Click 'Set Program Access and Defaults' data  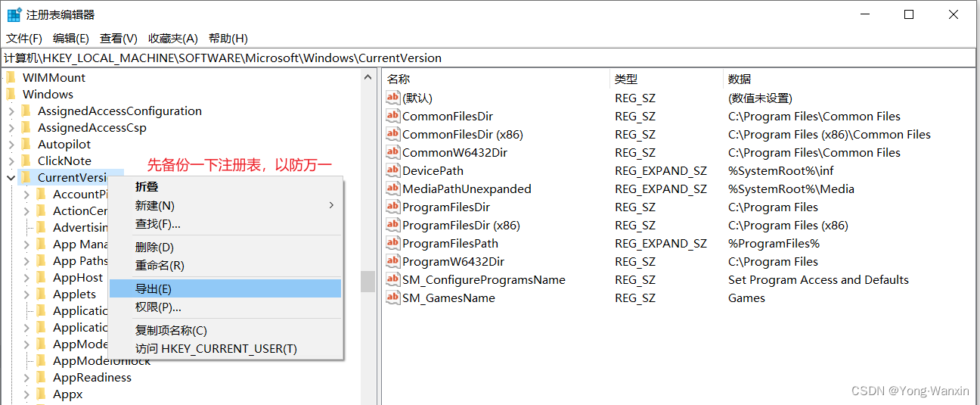click(818, 279)
